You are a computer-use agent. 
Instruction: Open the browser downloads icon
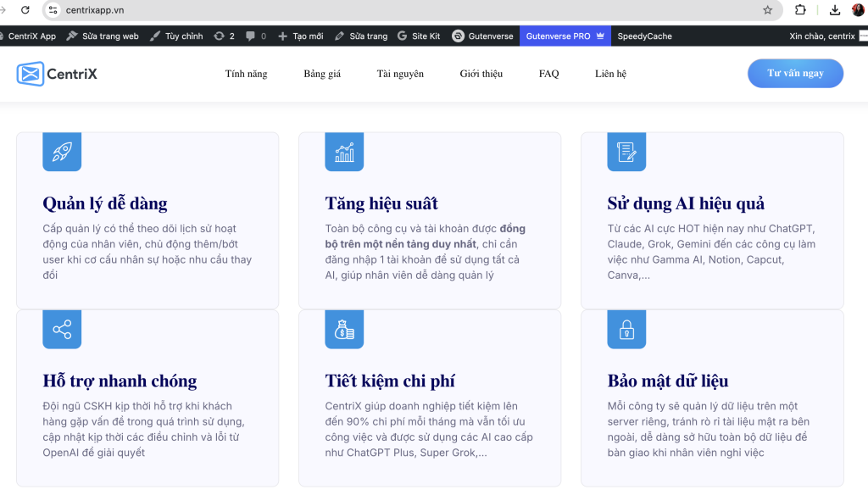[835, 10]
